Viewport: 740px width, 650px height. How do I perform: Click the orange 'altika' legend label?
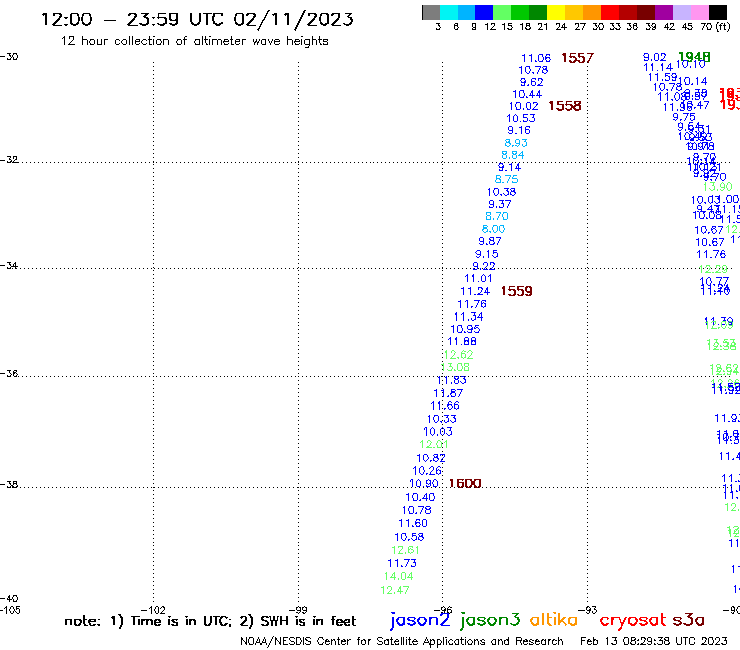point(553,620)
